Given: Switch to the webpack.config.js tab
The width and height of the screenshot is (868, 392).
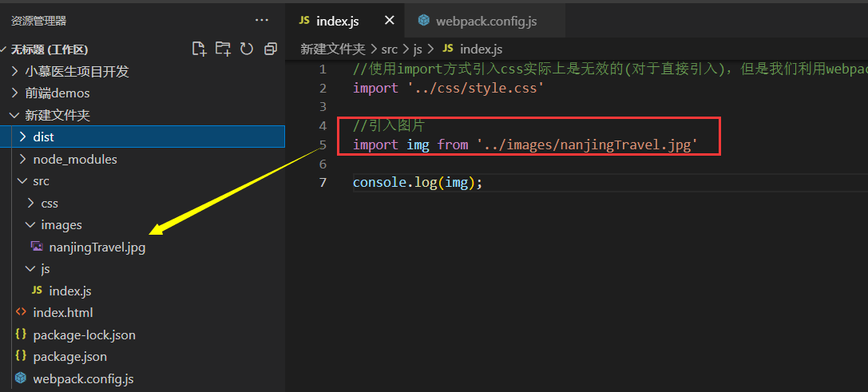Looking at the screenshot, I should (485, 21).
